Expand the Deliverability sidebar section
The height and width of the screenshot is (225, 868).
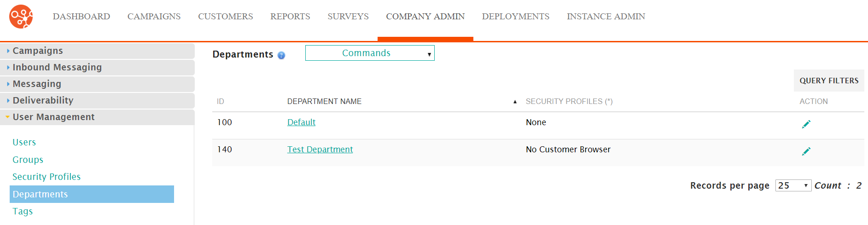pos(97,100)
